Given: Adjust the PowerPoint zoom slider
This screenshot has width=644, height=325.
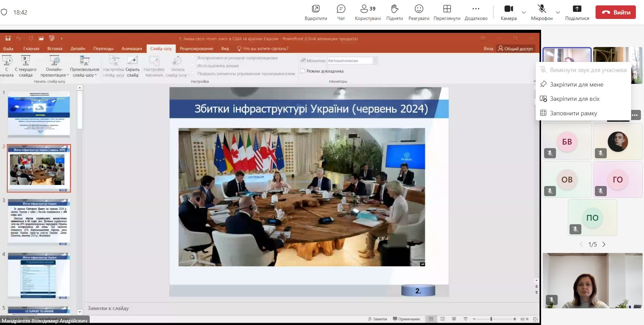Looking at the screenshot, I should 491,319.
